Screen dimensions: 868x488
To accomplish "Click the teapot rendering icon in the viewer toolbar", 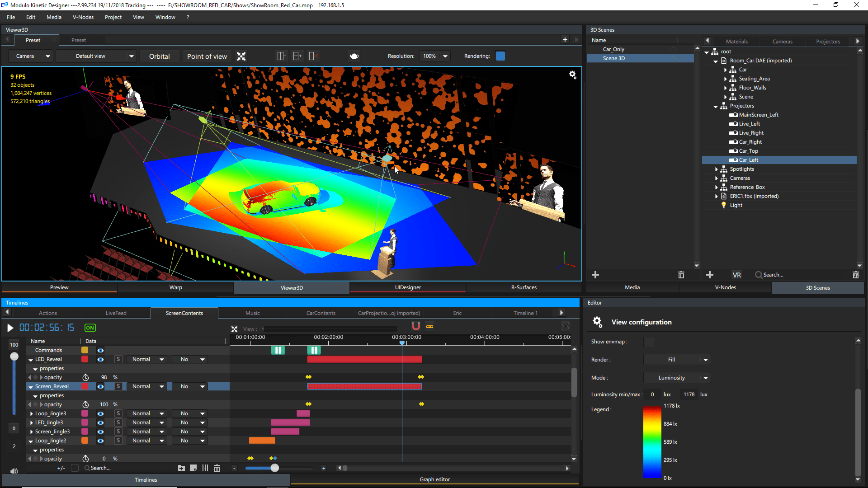I will click(354, 56).
